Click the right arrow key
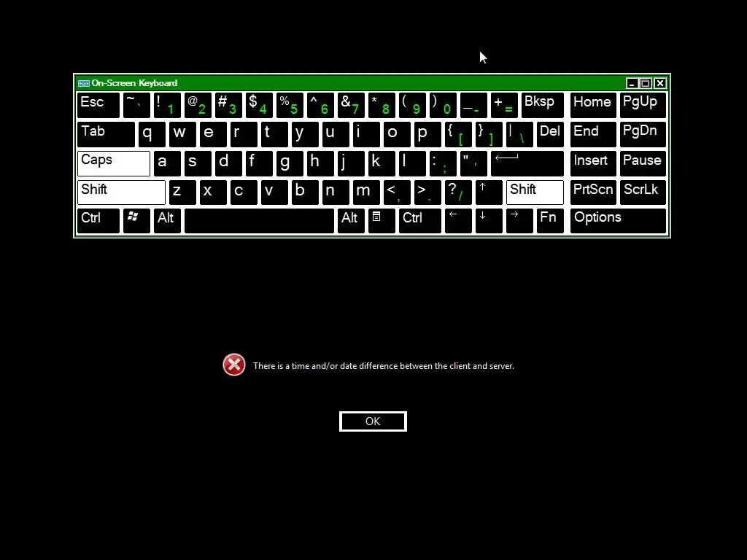Image resolution: width=747 pixels, height=560 pixels. click(x=519, y=221)
